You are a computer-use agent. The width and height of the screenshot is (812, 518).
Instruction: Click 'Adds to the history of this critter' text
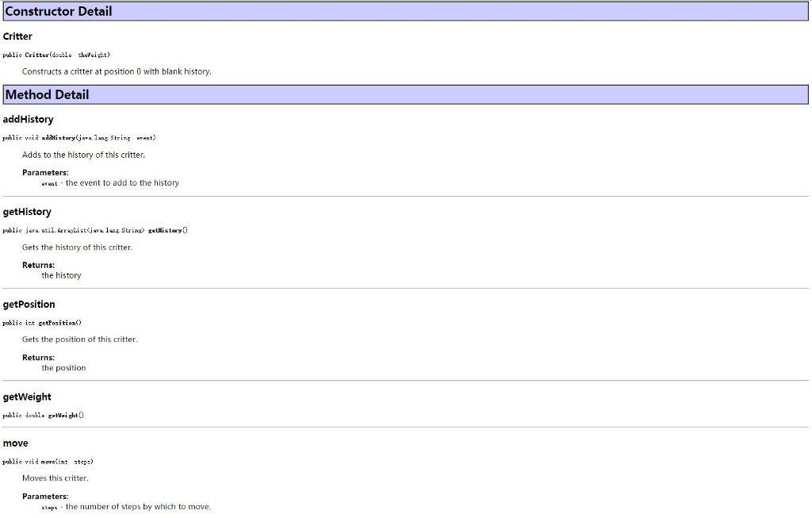point(83,155)
